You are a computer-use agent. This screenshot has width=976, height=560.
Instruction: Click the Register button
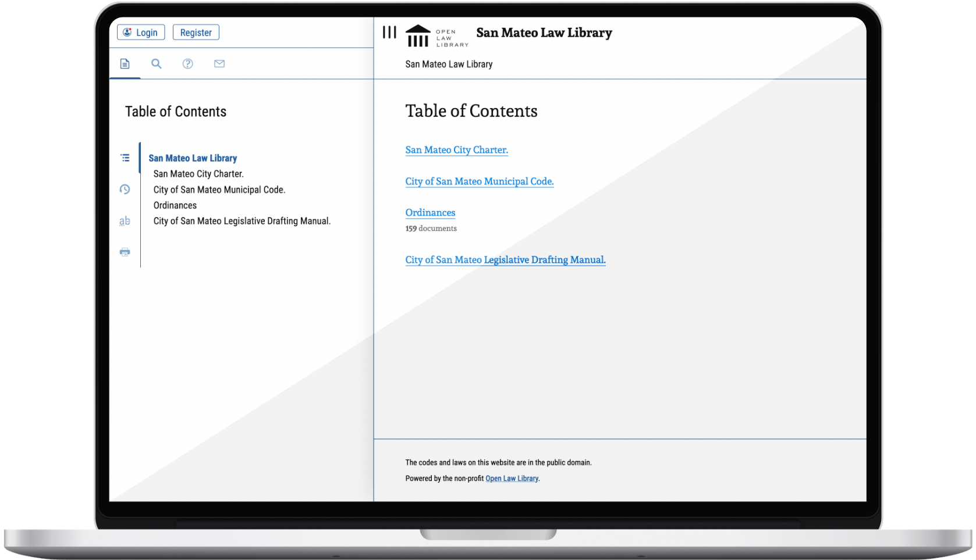coord(196,33)
